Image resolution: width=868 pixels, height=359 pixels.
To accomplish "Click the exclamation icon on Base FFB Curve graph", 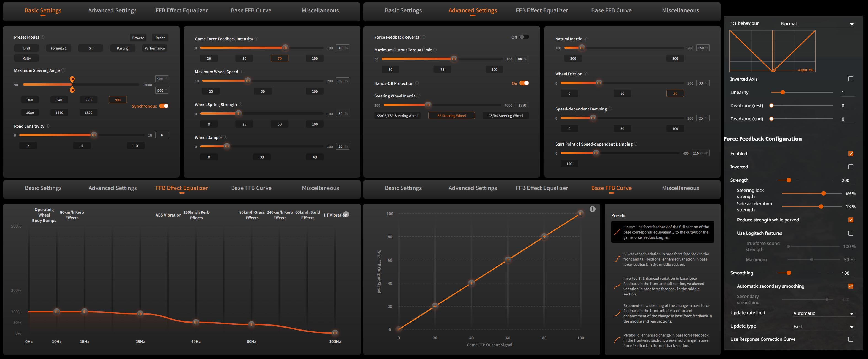I will (592, 209).
